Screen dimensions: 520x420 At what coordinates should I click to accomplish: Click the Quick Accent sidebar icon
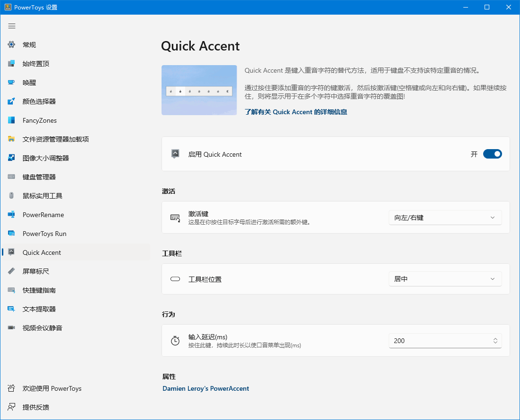click(x=11, y=252)
